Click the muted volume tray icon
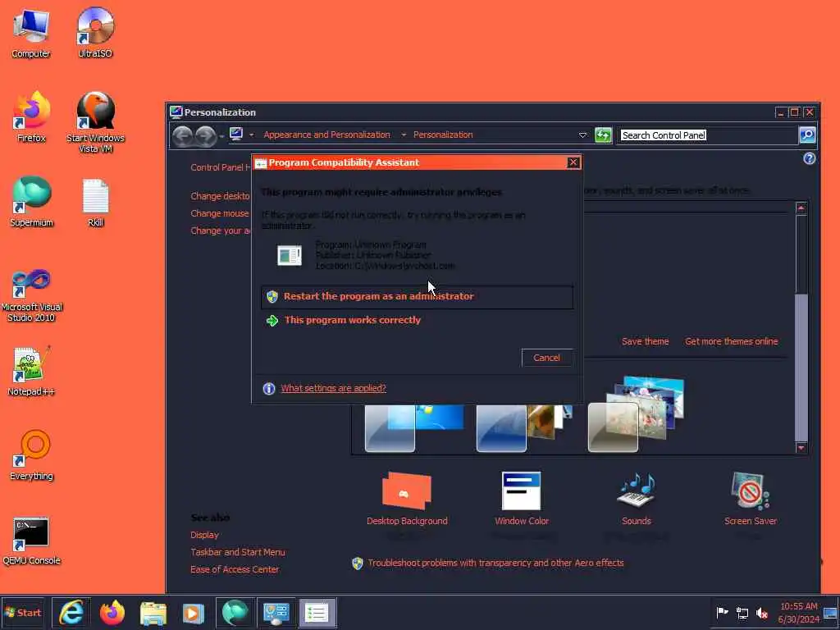Viewport: 840px width, 630px height. click(762, 613)
